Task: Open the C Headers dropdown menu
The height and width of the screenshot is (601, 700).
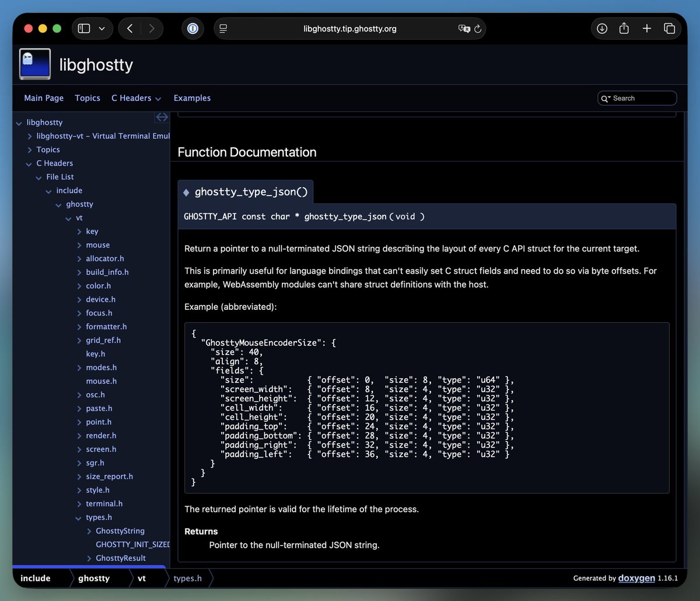Action: pyautogui.click(x=136, y=98)
